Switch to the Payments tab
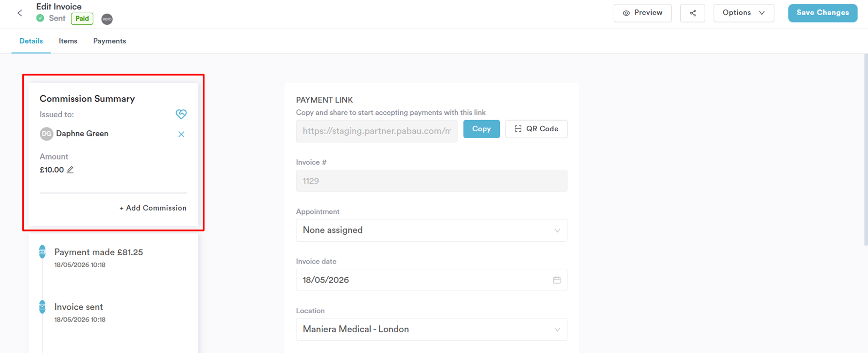 pos(109,41)
